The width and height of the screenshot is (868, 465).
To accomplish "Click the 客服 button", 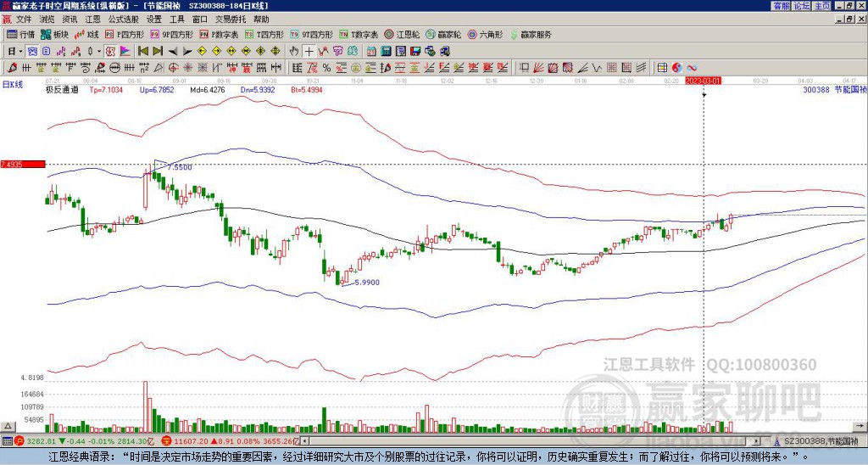I will tap(782, 6).
